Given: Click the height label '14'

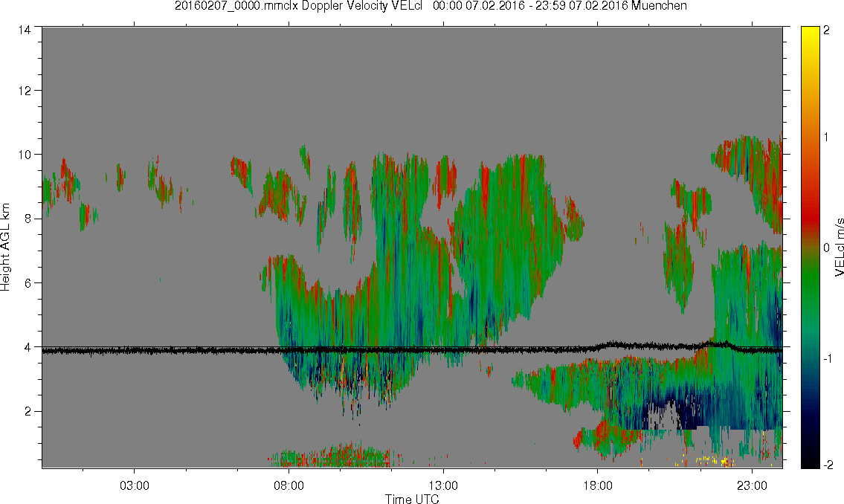Looking at the screenshot, I should coord(25,30).
